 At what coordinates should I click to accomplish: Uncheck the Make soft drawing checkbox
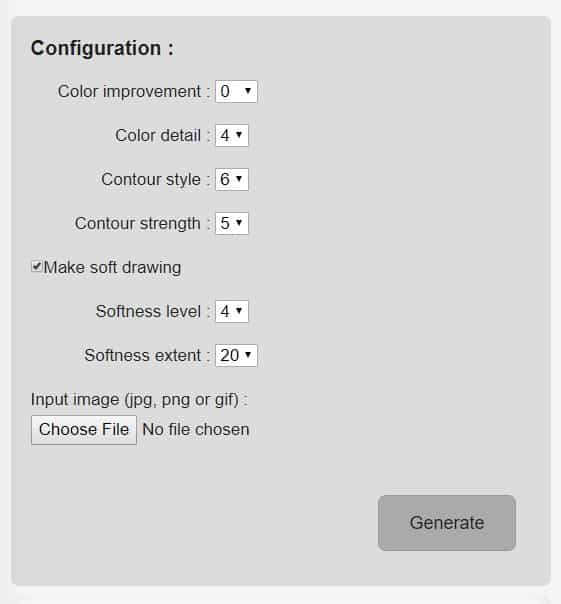click(37, 267)
